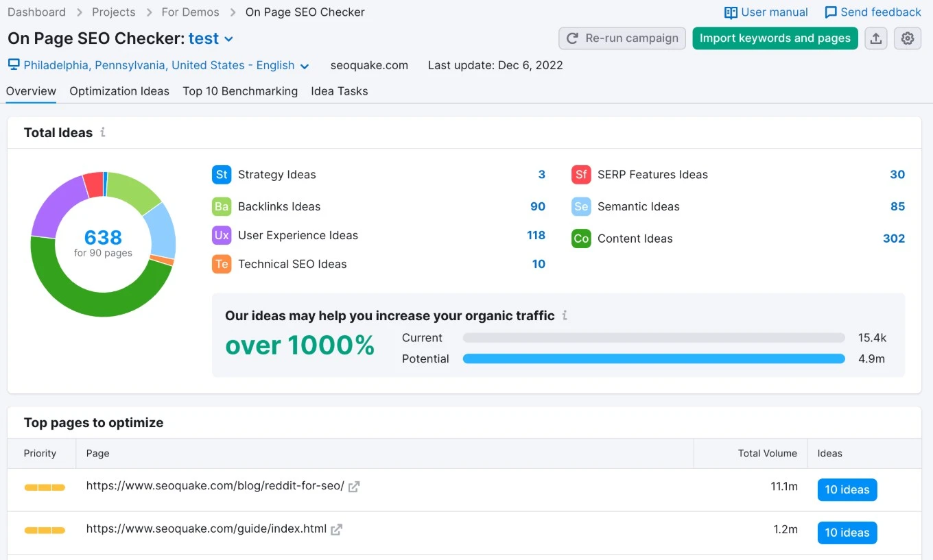Click the Total Volume column header

pyautogui.click(x=768, y=453)
